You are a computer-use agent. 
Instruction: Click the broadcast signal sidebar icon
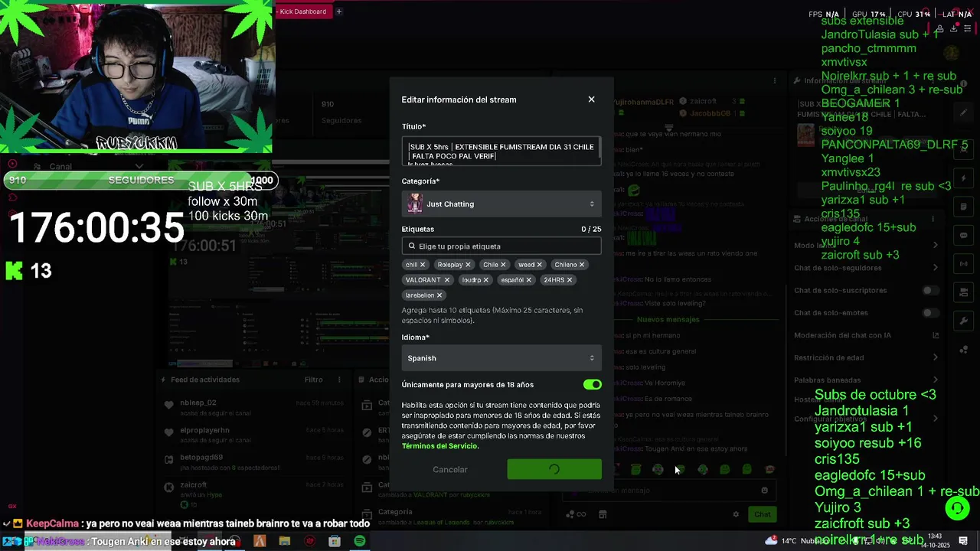point(963,264)
